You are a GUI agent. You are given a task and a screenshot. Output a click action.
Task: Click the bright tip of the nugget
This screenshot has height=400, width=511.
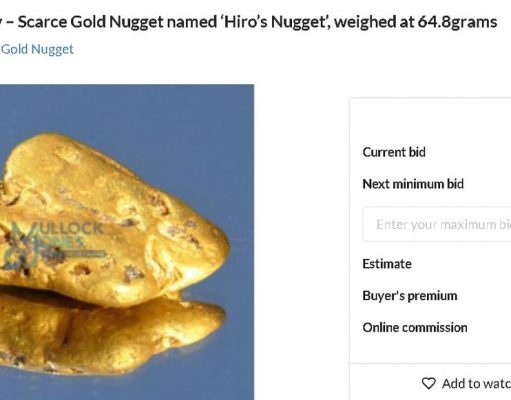(x=218, y=247)
